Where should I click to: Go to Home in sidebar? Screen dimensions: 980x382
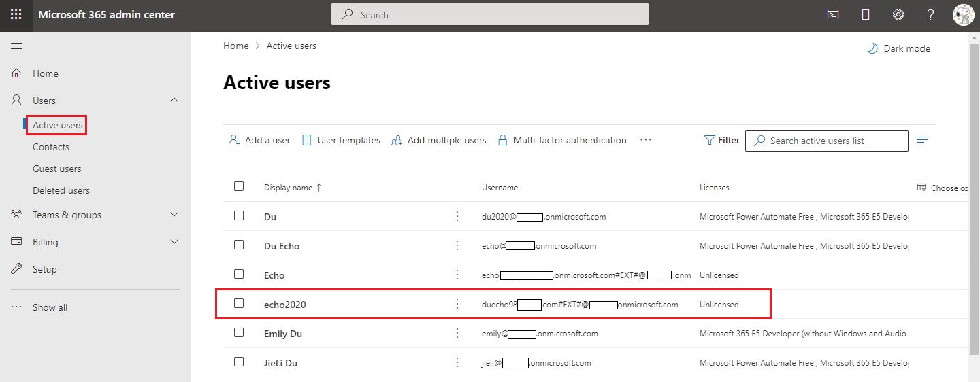pos(46,73)
